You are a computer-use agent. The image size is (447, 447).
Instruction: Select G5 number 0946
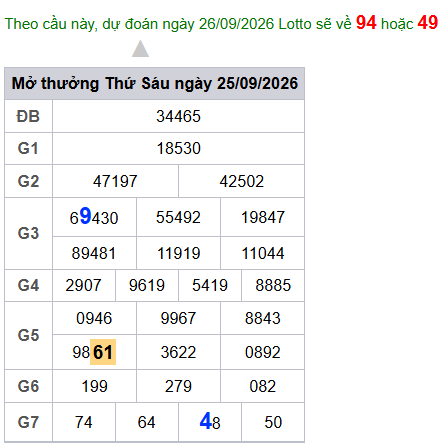[x=94, y=318]
